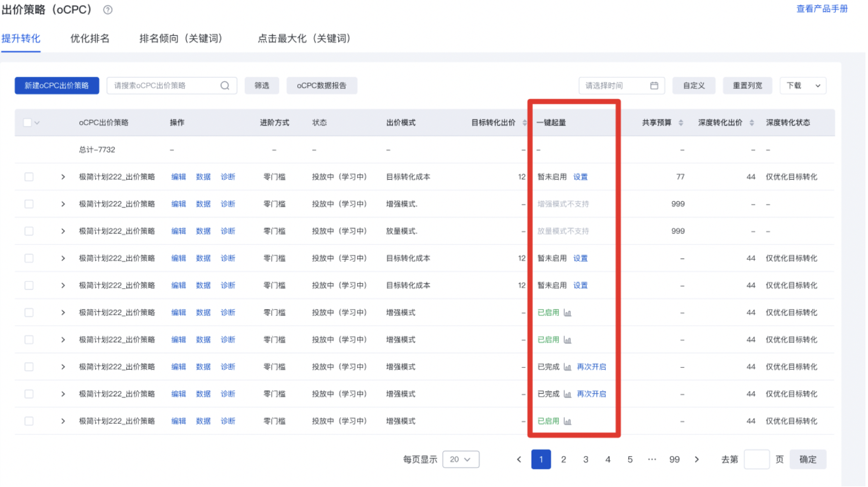The image size is (868, 487).
Task: Tick the checkbox of the 增强模式不支持 row
Action: tap(29, 204)
